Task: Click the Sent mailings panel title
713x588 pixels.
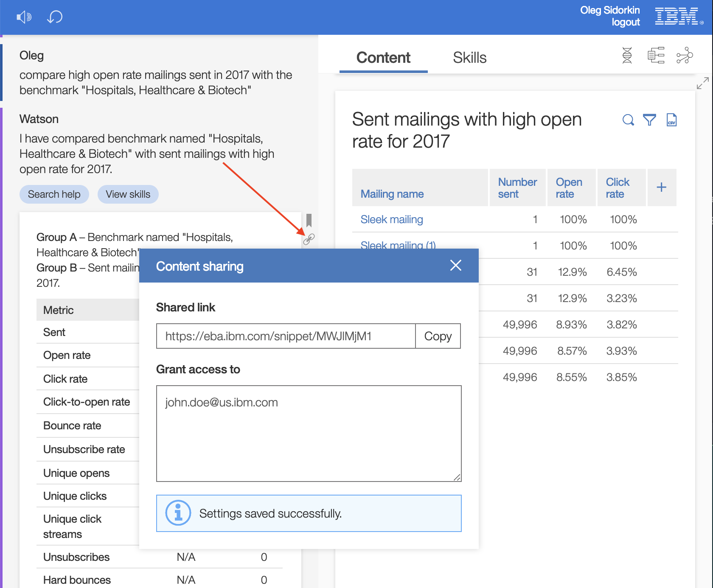Action: [x=467, y=130]
